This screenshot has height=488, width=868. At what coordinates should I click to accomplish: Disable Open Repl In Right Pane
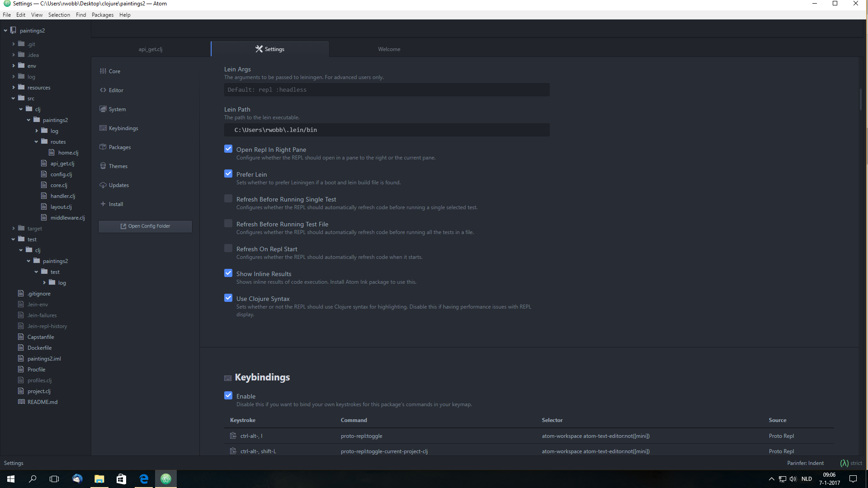[228, 149]
